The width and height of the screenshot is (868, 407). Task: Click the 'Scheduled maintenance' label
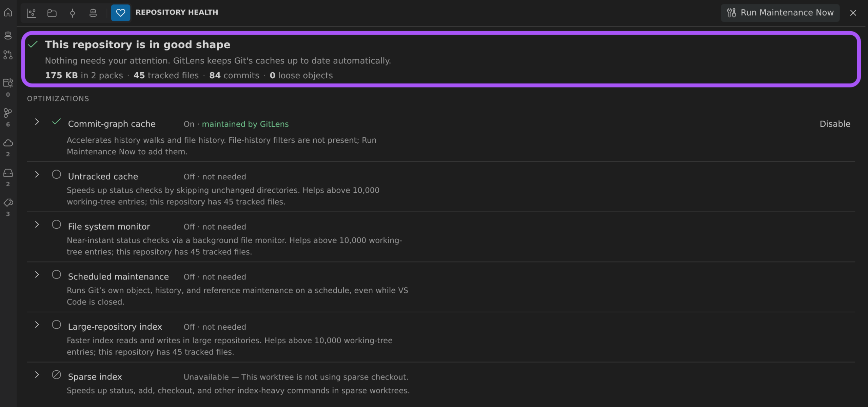pyautogui.click(x=118, y=277)
